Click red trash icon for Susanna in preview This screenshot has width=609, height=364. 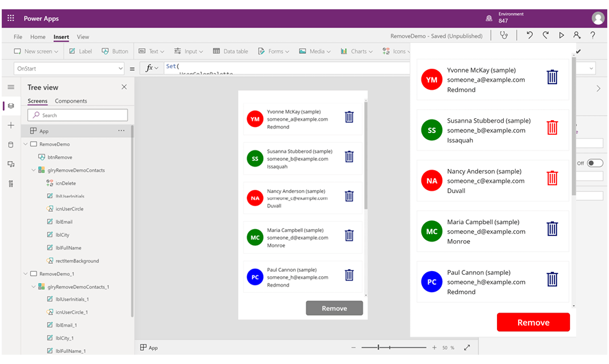(552, 128)
